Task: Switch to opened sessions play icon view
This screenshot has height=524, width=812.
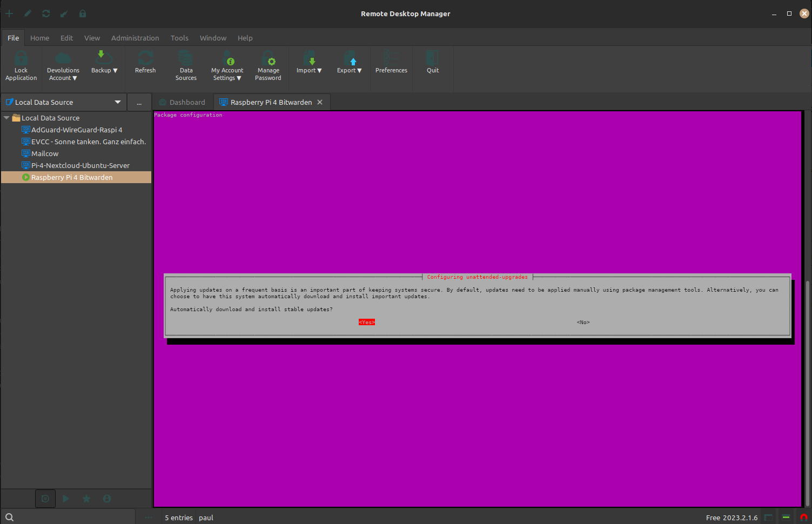Action: [x=66, y=499]
